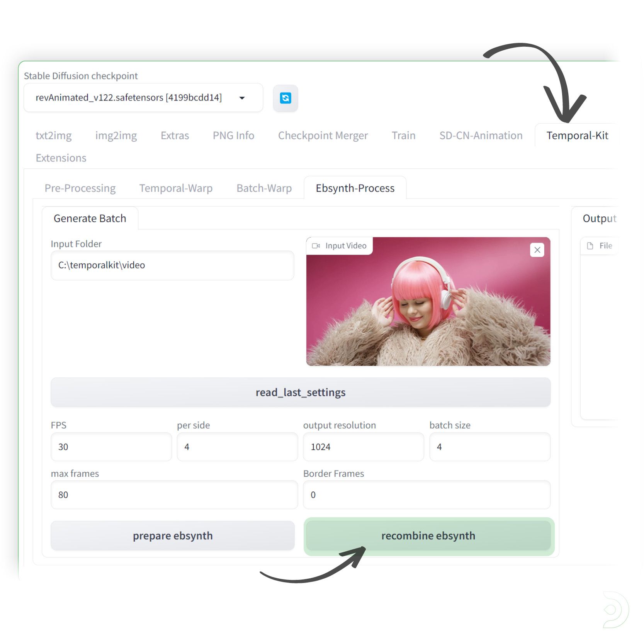644x644 pixels.
Task: Open the Extras tab
Action: coord(175,136)
